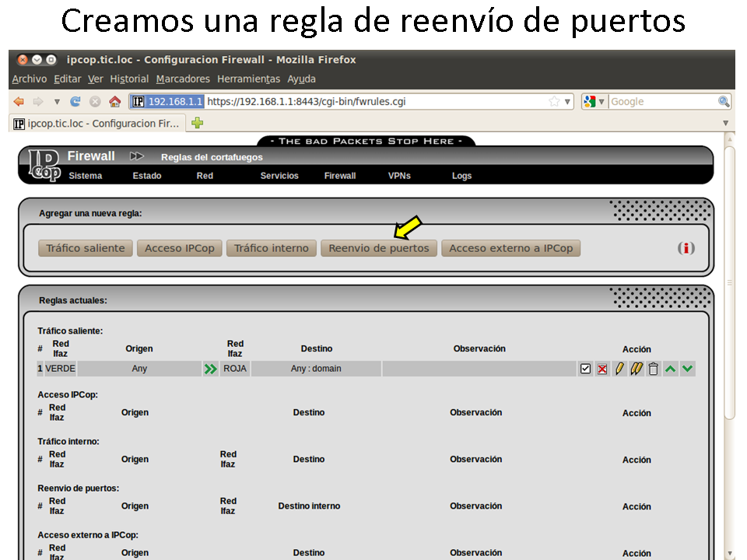Click in the Google search field
747x560 pixels.
coord(661,102)
